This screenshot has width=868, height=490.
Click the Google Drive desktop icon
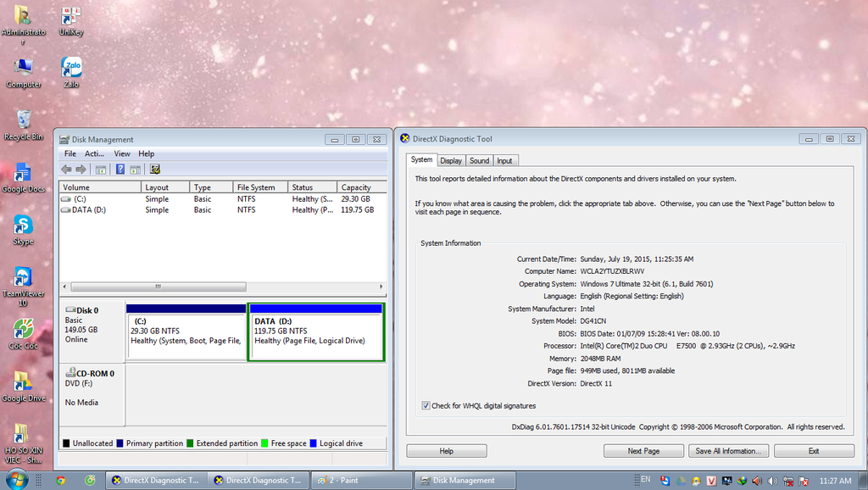[x=23, y=383]
